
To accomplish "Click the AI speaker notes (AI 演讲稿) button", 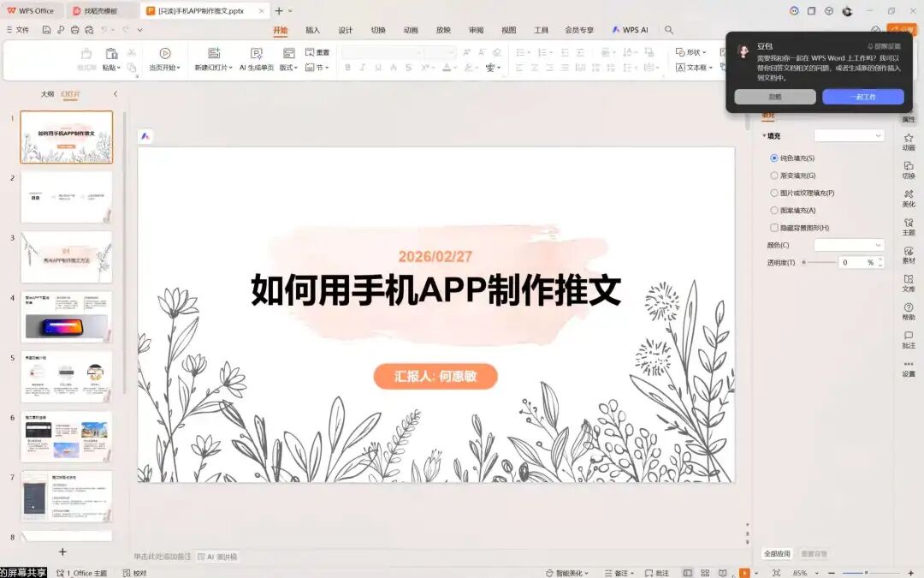I will [x=217, y=557].
